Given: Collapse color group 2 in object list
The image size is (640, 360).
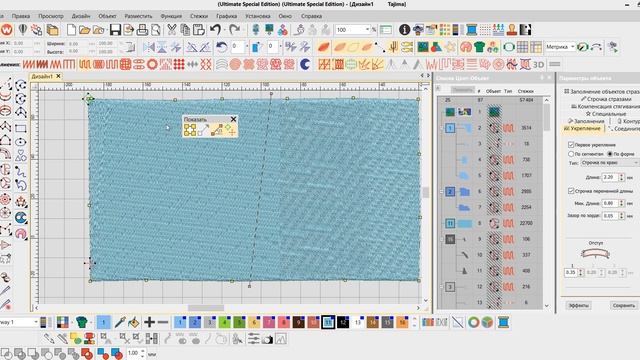Looking at the screenshot, I should click(441, 191).
